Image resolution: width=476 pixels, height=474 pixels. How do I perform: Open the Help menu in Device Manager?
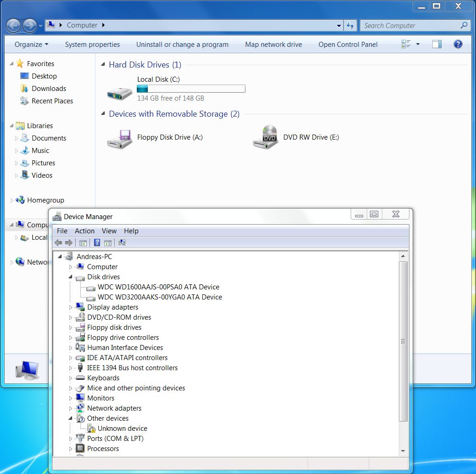(131, 231)
